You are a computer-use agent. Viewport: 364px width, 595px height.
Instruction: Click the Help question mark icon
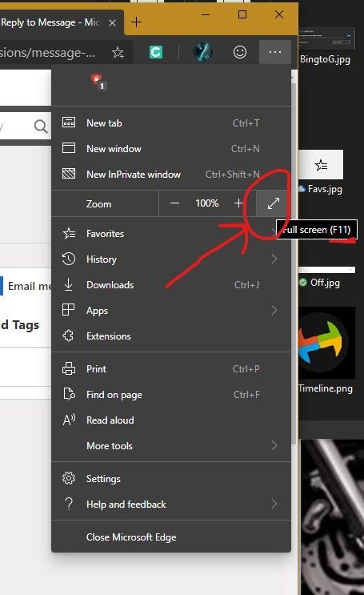click(69, 504)
